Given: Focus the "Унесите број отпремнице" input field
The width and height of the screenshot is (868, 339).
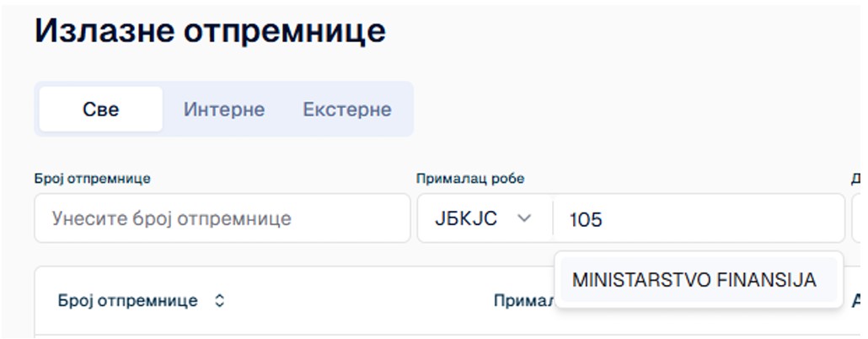Looking at the screenshot, I should pos(222,218).
